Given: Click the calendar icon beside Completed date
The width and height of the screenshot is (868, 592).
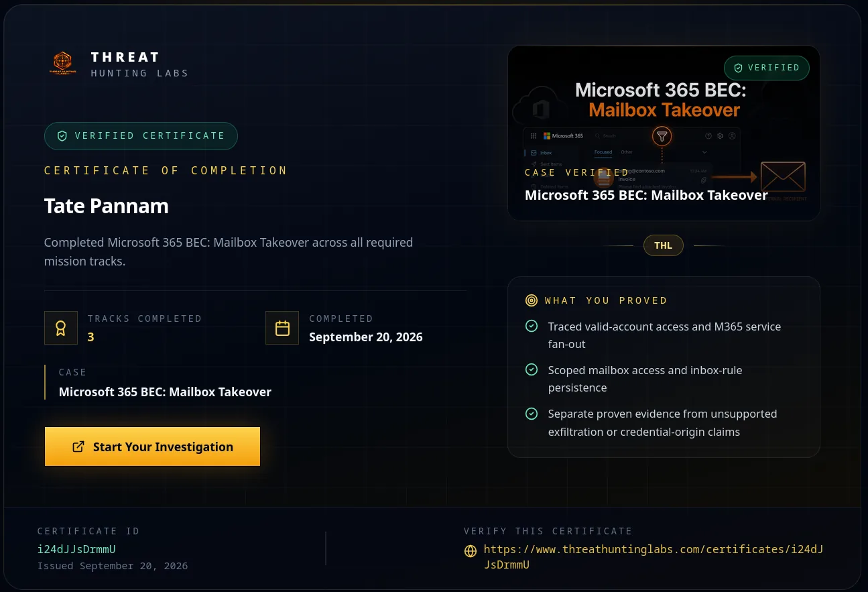Looking at the screenshot, I should pyautogui.click(x=282, y=328).
